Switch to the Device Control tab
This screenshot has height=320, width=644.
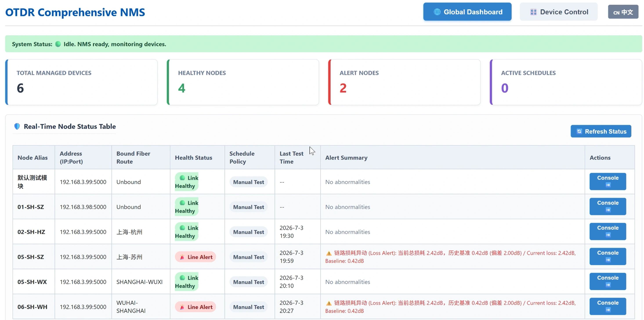point(559,12)
